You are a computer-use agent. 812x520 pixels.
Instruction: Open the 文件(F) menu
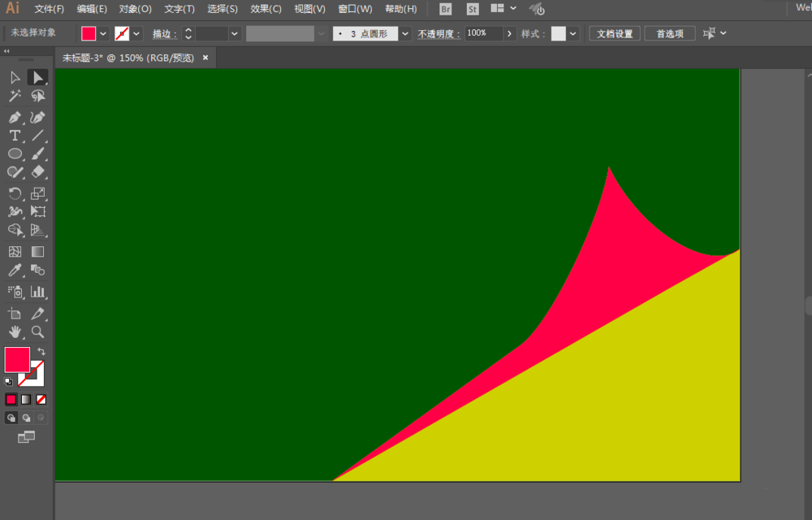click(50, 9)
